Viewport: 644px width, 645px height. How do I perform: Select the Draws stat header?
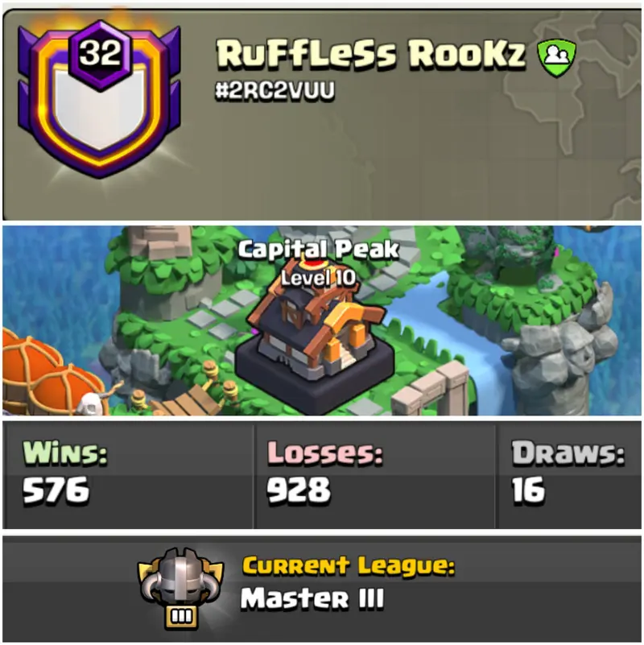point(568,453)
